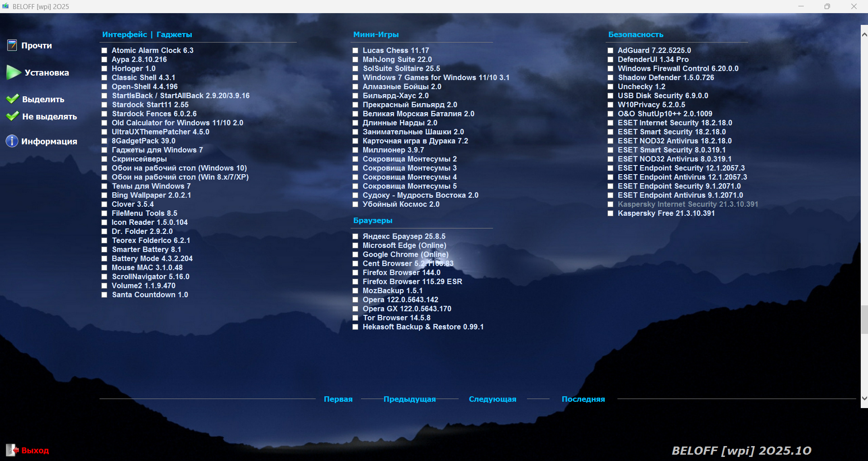The image size is (868, 461).
Task: Click the notepad icon beside Прочти
Action: pos(12,45)
